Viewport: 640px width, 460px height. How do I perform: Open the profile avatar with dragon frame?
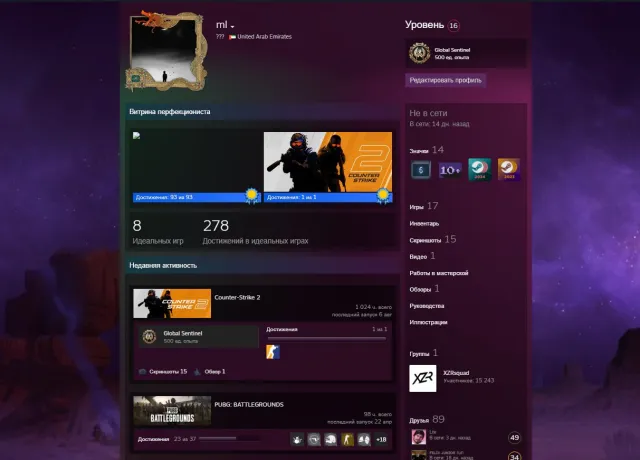pos(166,51)
